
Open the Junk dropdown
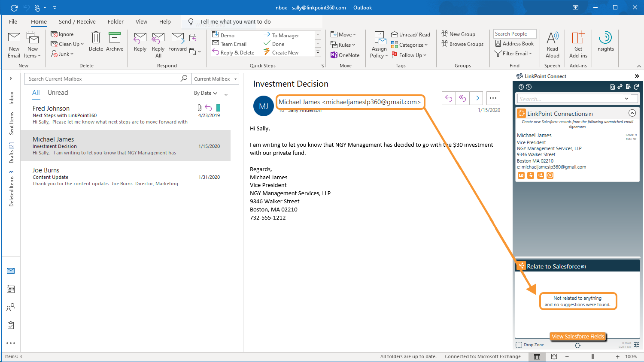point(62,54)
